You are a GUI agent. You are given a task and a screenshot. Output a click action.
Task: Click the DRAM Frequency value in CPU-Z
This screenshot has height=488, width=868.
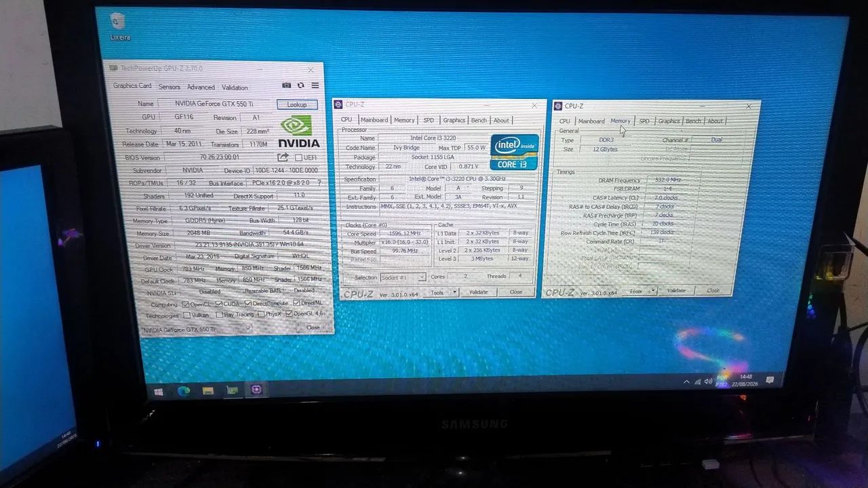pyautogui.click(x=667, y=180)
